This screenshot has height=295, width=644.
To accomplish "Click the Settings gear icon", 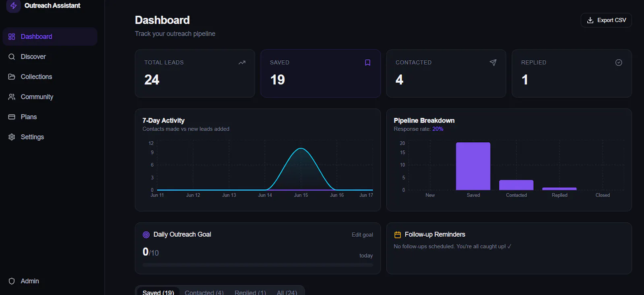I will [12, 137].
